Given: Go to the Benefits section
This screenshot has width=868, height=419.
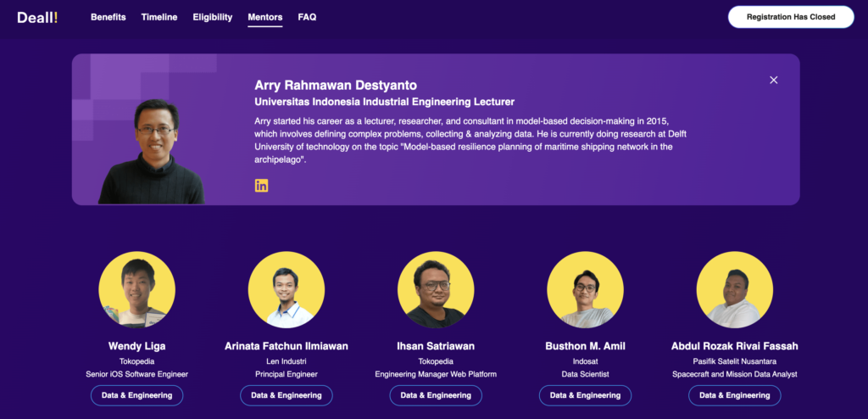Looking at the screenshot, I should pyautogui.click(x=108, y=17).
